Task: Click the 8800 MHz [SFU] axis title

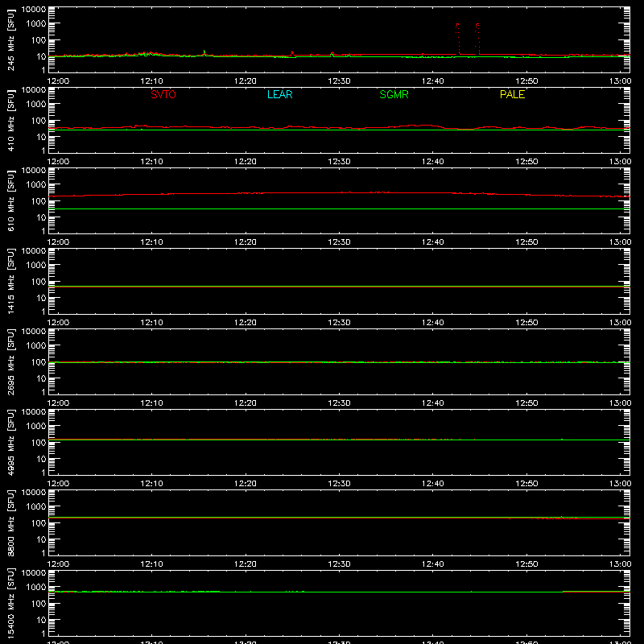Action: pos(10,522)
